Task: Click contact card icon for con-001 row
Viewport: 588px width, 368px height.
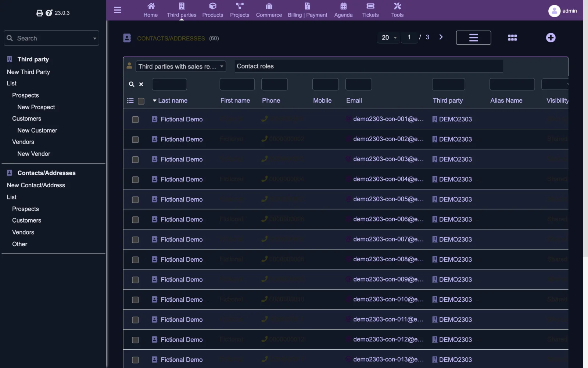Action: pyautogui.click(x=154, y=119)
